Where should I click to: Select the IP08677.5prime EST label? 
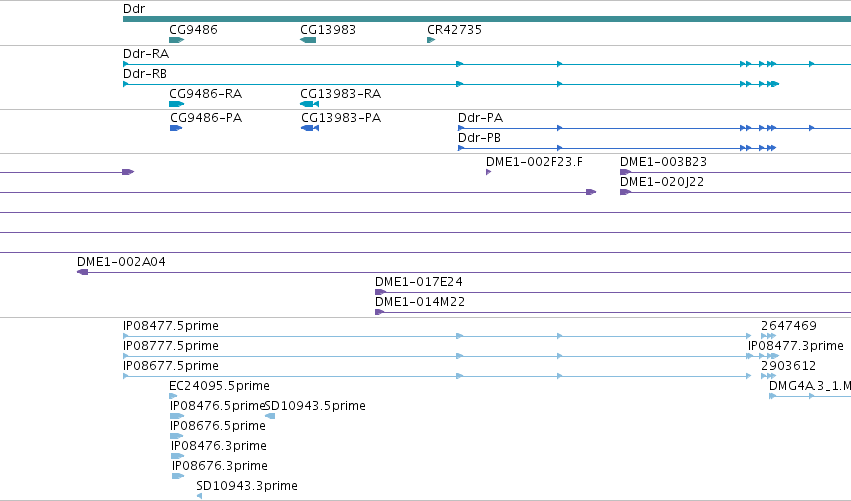[x=171, y=366]
